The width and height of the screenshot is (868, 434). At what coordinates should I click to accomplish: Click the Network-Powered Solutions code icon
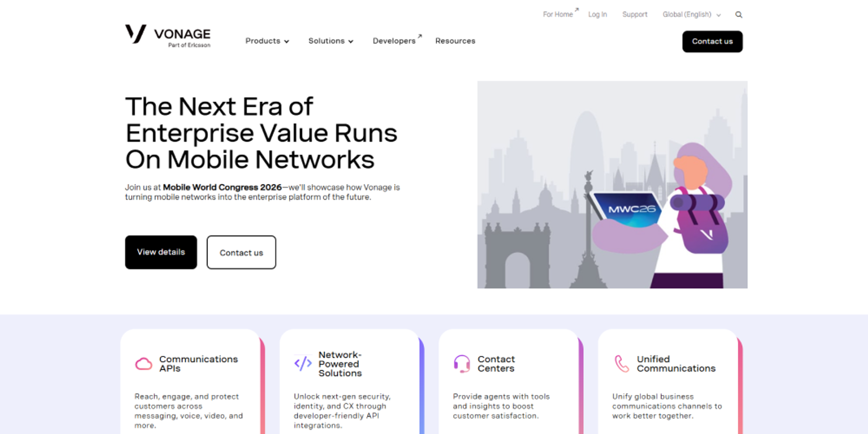coord(303,363)
